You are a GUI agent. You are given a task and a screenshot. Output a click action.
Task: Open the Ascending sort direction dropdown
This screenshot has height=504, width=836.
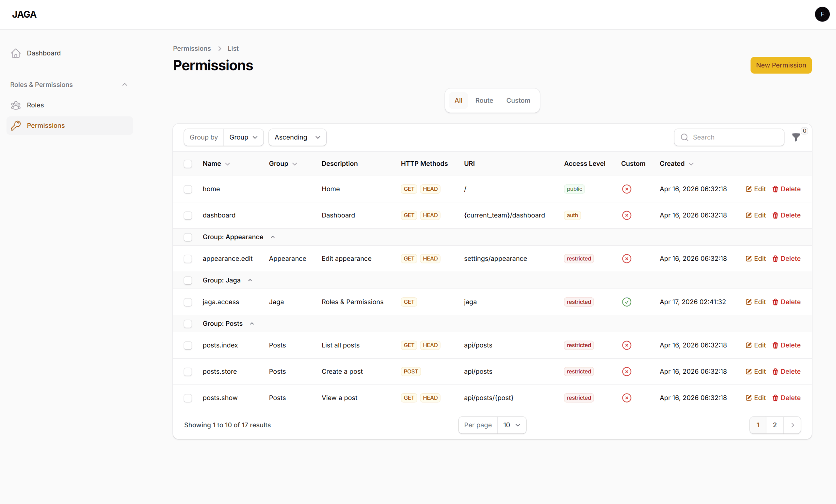tap(297, 137)
